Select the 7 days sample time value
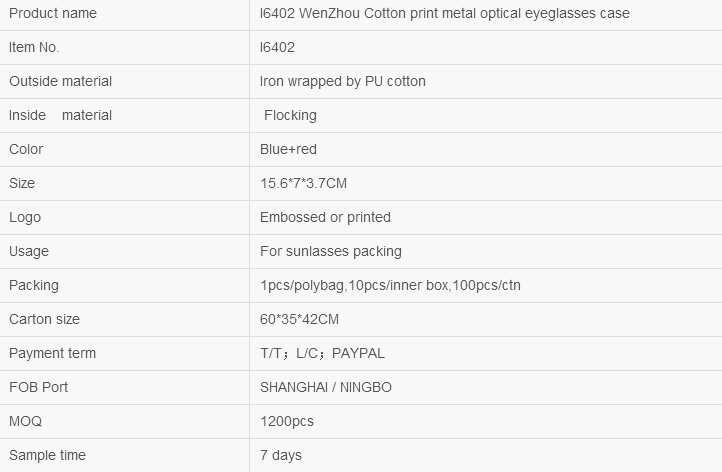 click(x=280, y=455)
